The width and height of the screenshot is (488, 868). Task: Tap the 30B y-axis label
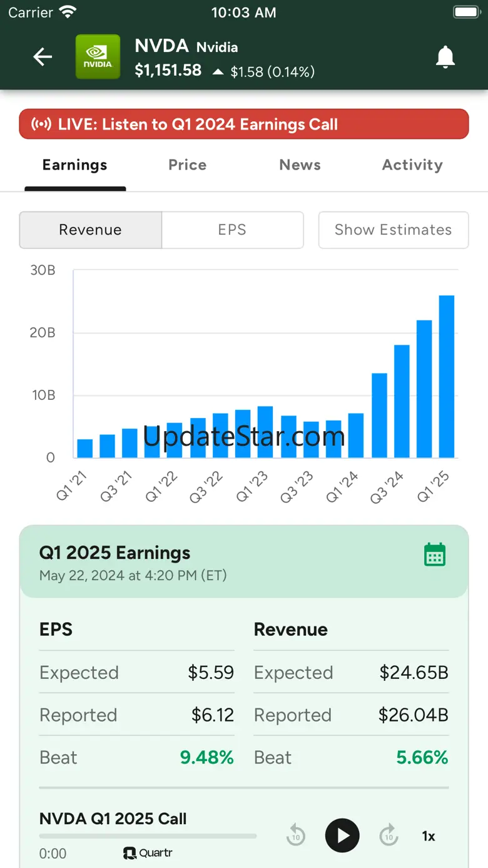(43, 270)
